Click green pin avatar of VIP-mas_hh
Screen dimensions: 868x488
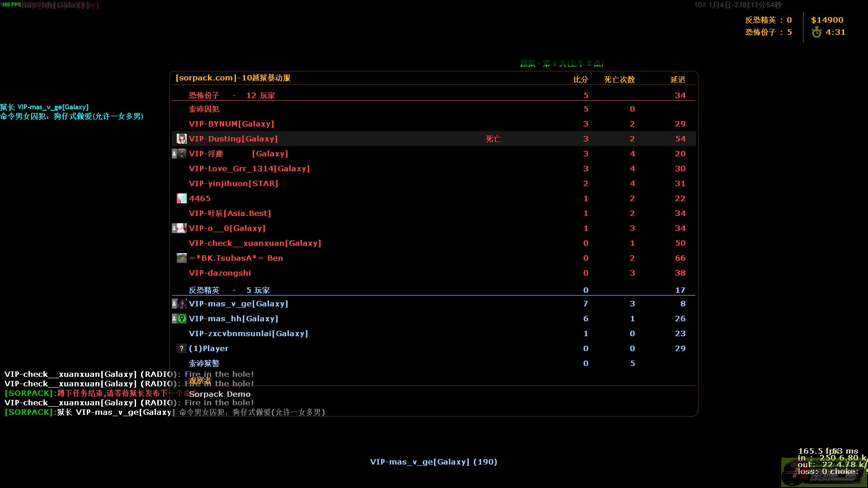(182, 319)
